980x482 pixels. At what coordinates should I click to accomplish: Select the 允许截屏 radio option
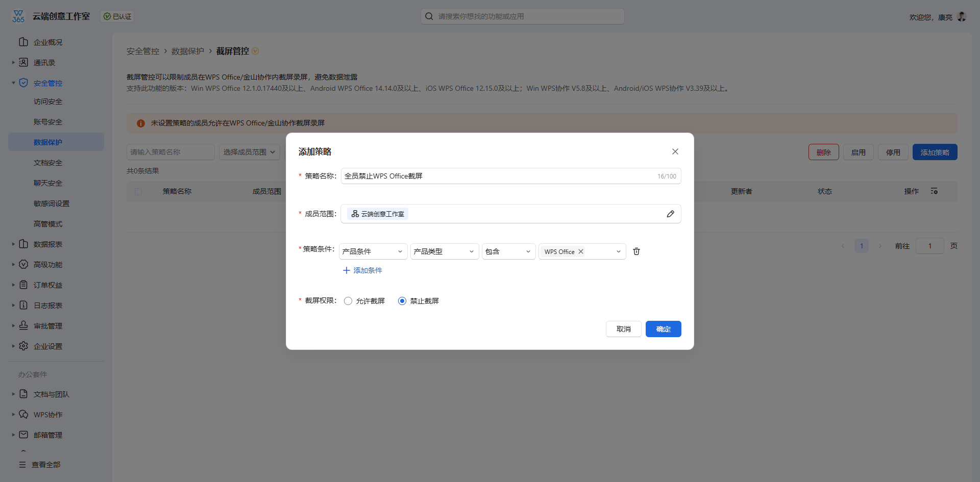pos(348,301)
